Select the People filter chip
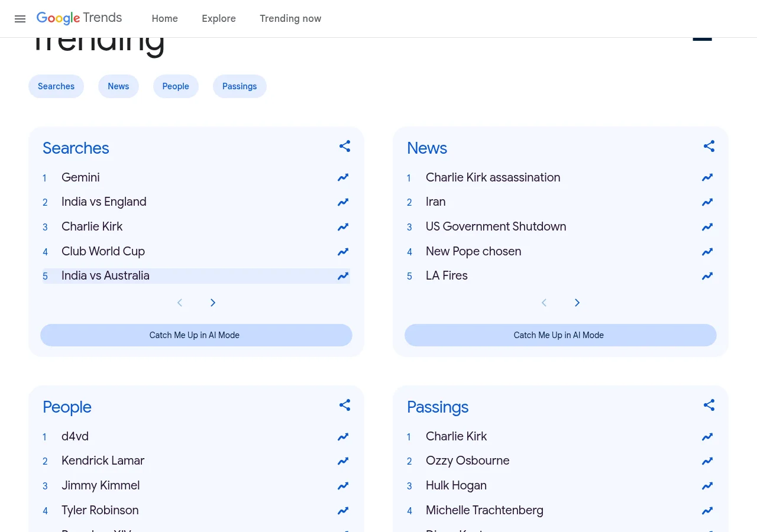 (176, 86)
